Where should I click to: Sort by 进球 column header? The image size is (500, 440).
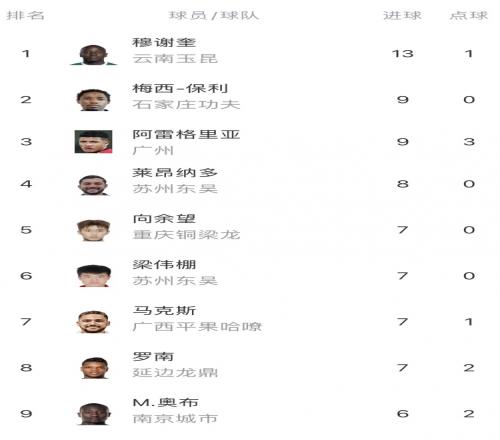[x=402, y=15]
